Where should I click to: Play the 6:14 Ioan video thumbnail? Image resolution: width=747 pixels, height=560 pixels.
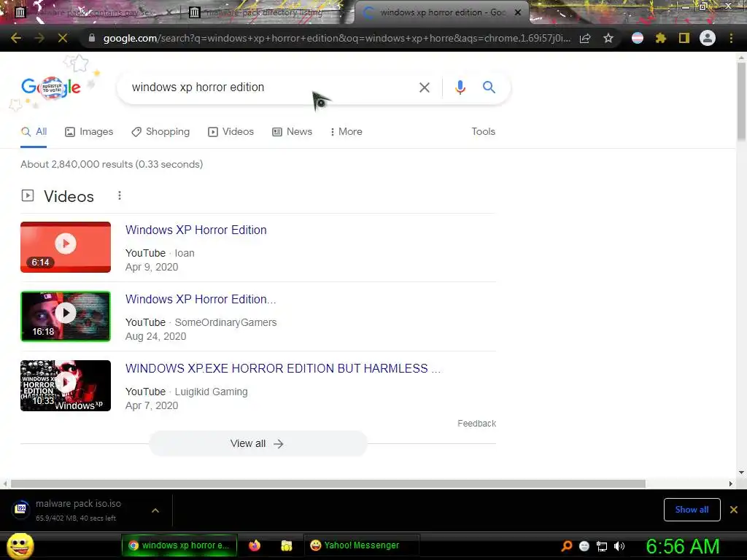tap(66, 247)
